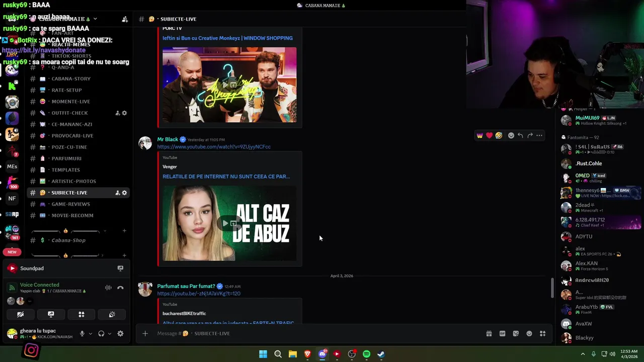Disconnect from voice call
Image resolution: width=644 pixels, height=362 pixels.
tap(120, 288)
